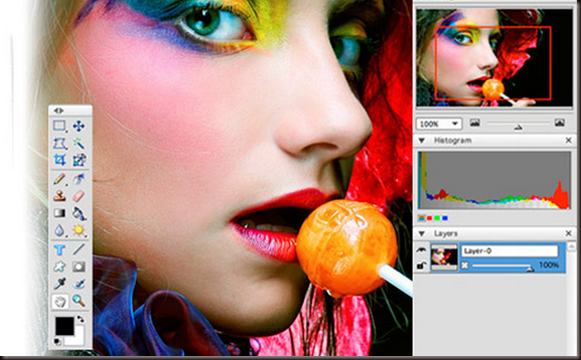Close the Layers panel
This screenshot has width=581, height=360.
point(568,233)
